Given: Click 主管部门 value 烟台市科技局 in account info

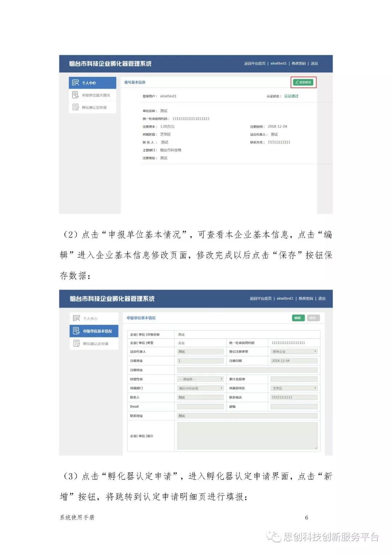Looking at the screenshot, I should coord(171,150).
